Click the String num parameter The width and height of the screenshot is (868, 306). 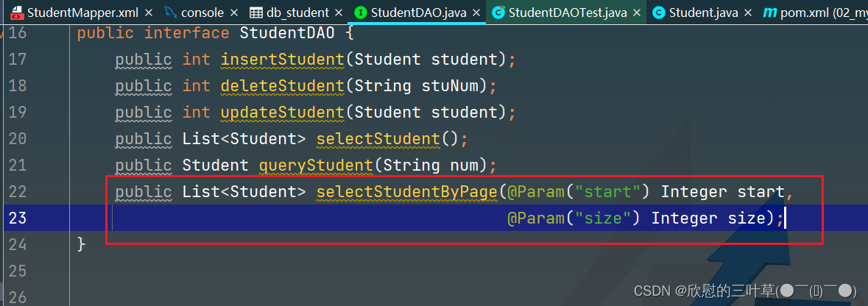pos(431,166)
